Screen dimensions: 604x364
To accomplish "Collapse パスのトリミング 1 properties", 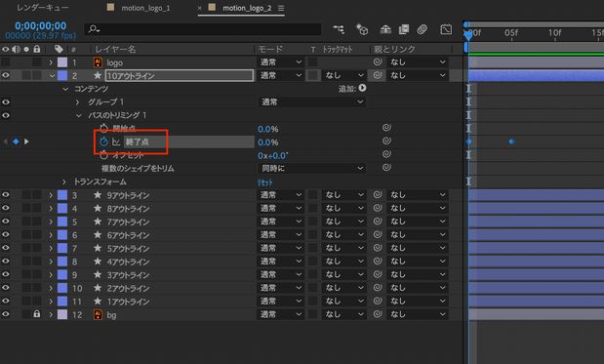I will point(79,115).
